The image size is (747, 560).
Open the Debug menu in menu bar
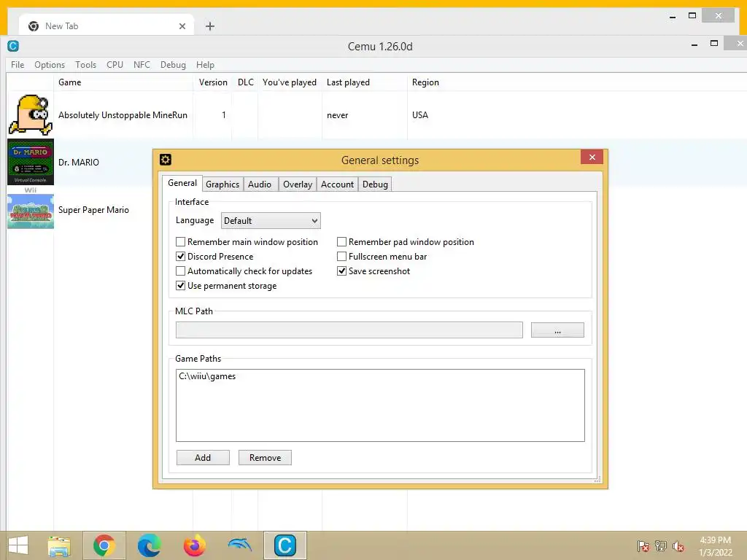[x=173, y=65]
